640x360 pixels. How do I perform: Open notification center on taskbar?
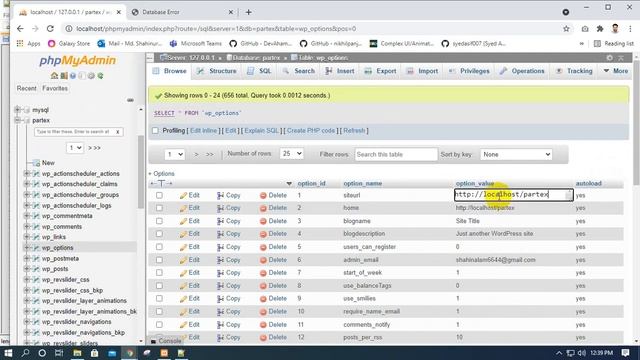tap(625, 353)
